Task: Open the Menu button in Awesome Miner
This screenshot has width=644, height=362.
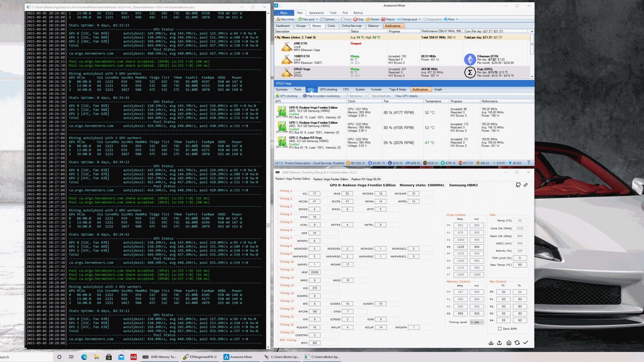Action: (x=284, y=13)
